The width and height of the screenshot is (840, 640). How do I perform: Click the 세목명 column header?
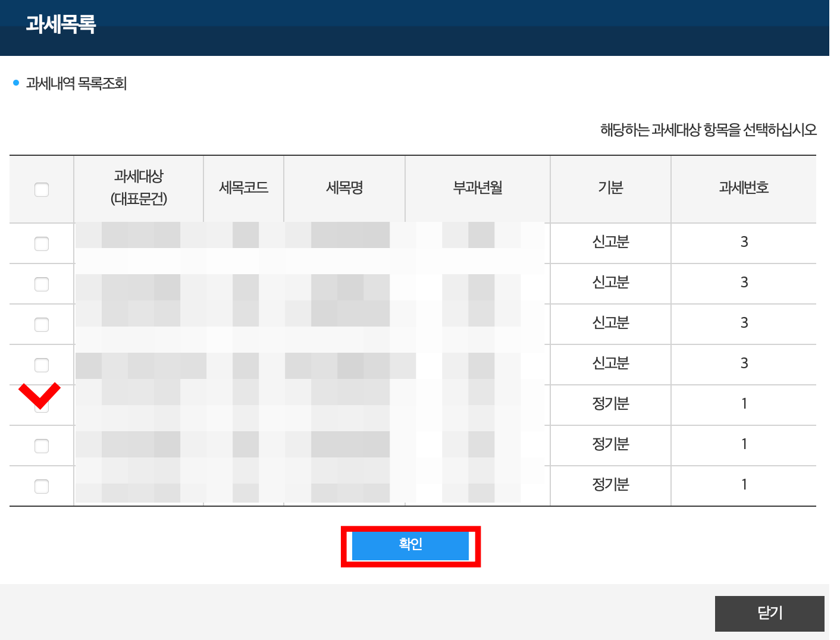coord(344,189)
